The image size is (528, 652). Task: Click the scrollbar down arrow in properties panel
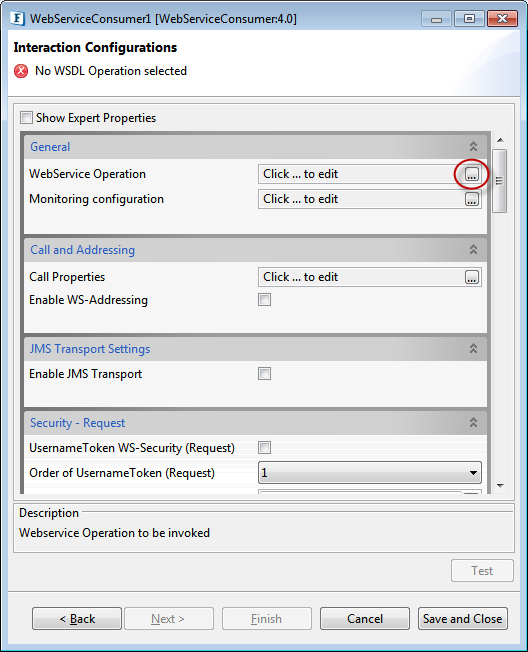[500, 486]
